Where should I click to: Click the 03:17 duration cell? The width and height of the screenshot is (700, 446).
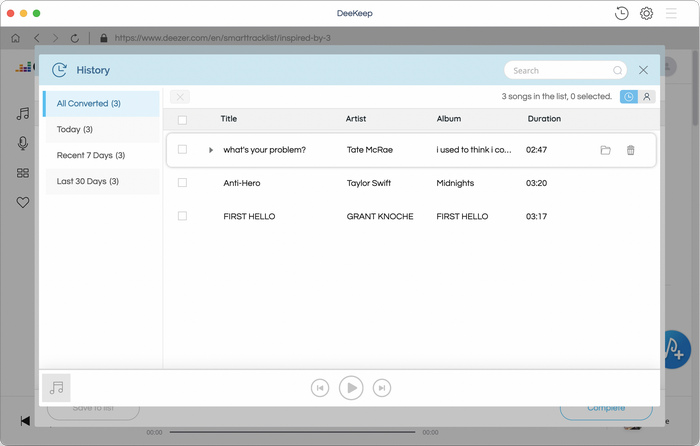click(536, 217)
